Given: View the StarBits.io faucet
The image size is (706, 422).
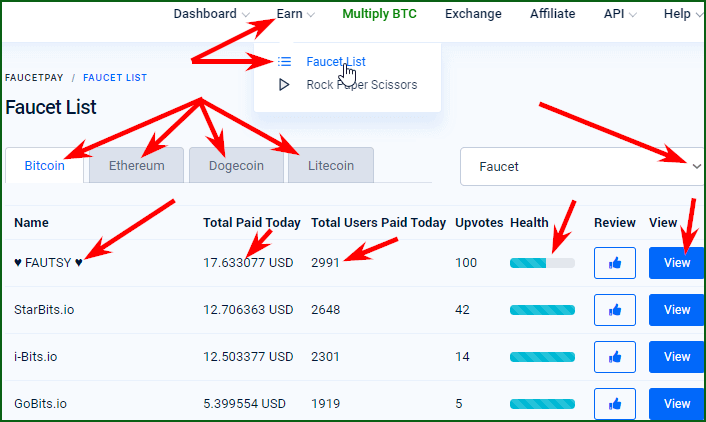Looking at the screenshot, I should pos(676,310).
